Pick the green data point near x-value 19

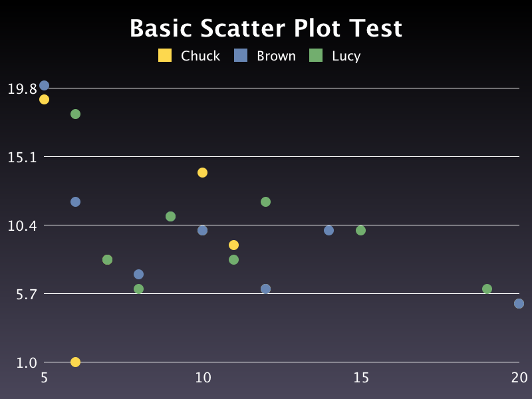487,289
